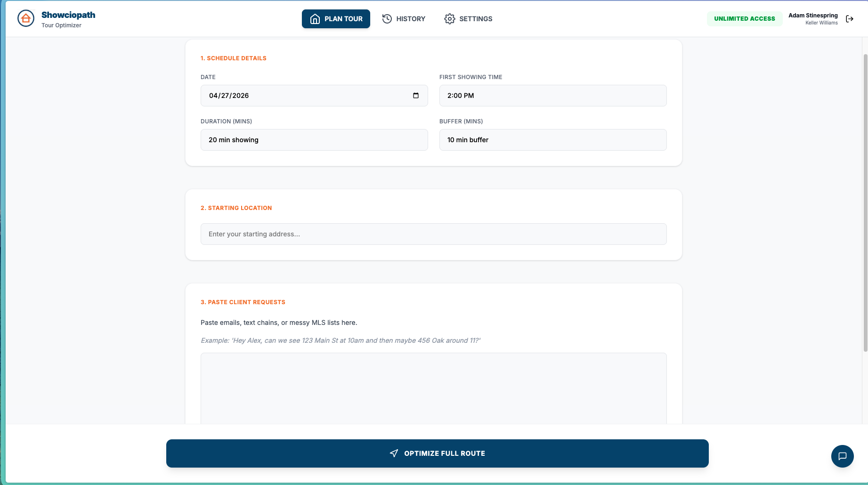The height and width of the screenshot is (485, 868).
Task: Open the History tab
Action: (404, 19)
